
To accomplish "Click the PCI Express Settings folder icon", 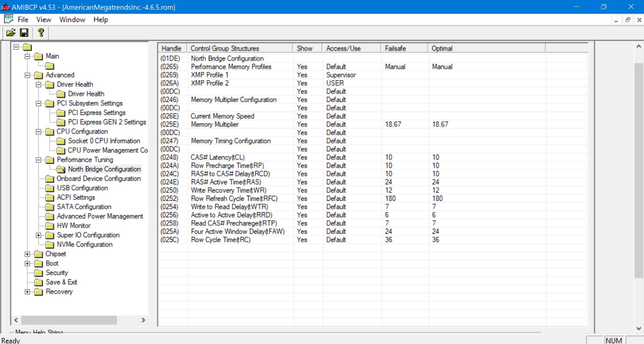I will click(61, 113).
